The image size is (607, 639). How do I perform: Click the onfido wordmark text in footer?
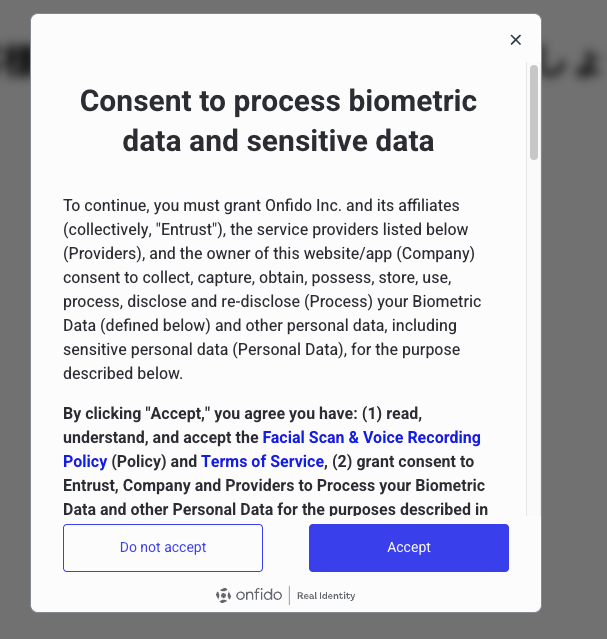click(x=259, y=595)
